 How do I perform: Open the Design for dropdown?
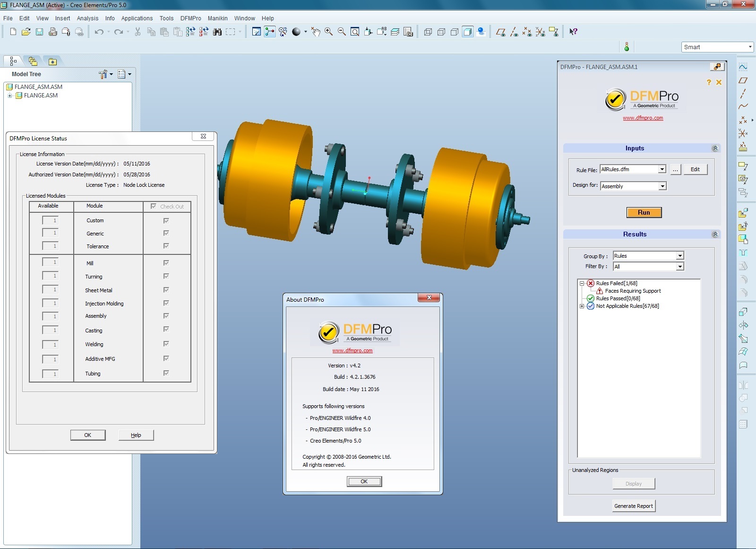tap(662, 186)
